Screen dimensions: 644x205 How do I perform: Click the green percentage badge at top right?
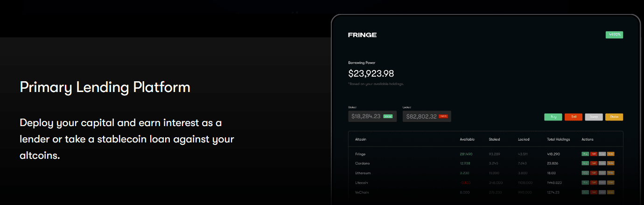pyautogui.click(x=614, y=35)
